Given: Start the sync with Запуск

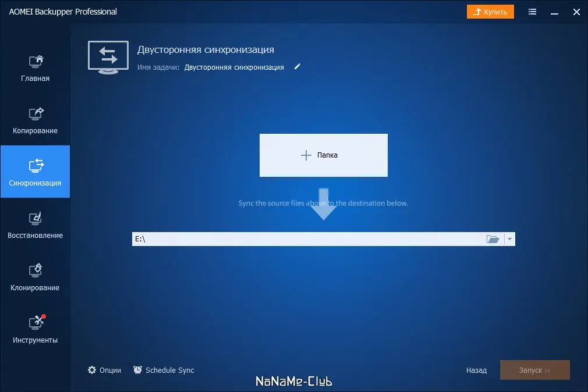Looking at the screenshot, I should pyautogui.click(x=535, y=370).
